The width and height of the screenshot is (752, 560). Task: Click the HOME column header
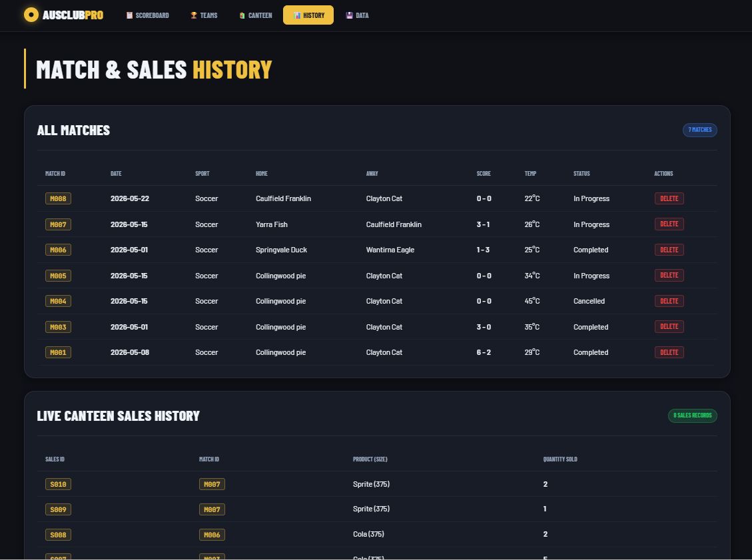tap(262, 174)
